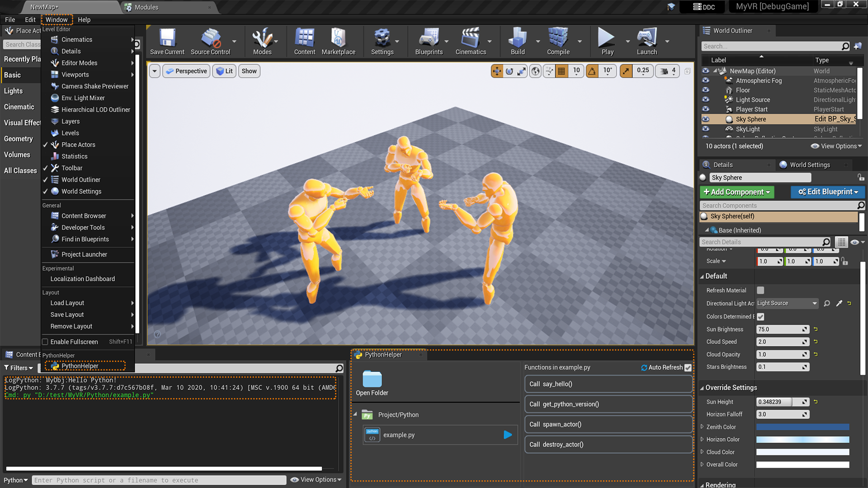Click the Build toolbar icon
868x488 pixels.
pyautogui.click(x=518, y=38)
